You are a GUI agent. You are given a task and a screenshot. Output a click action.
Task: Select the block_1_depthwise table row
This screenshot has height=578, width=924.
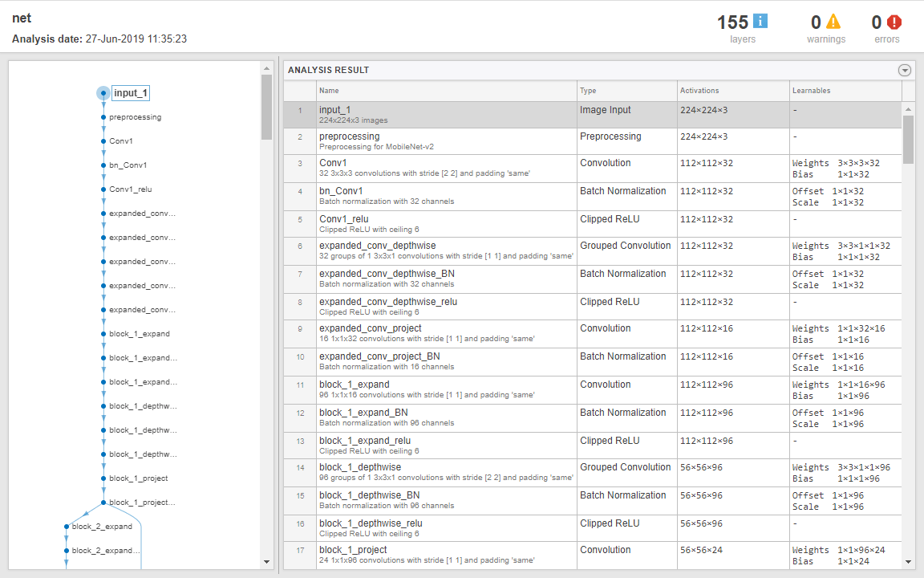pos(593,472)
